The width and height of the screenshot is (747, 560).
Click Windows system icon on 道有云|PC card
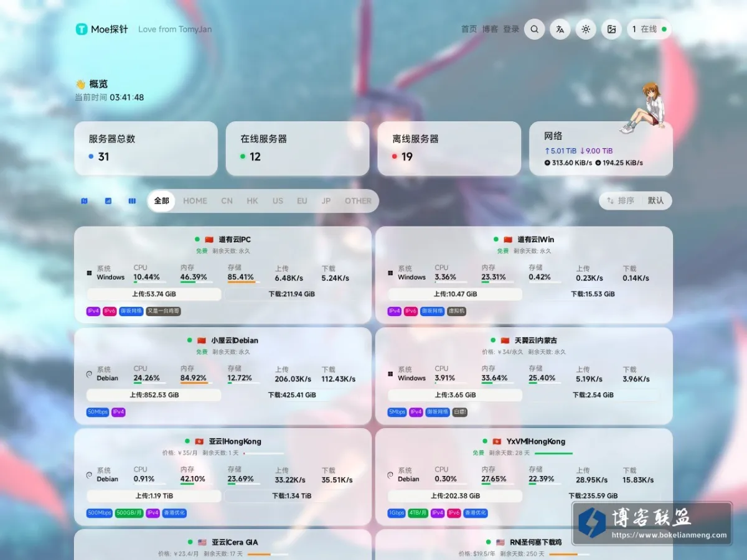click(90, 273)
